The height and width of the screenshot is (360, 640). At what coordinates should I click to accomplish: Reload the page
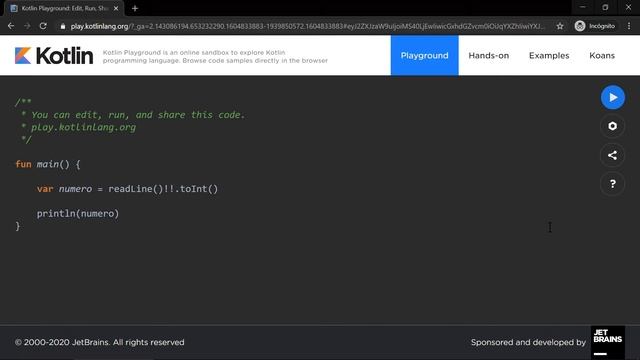pyautogui.click(x=43, y=26)
